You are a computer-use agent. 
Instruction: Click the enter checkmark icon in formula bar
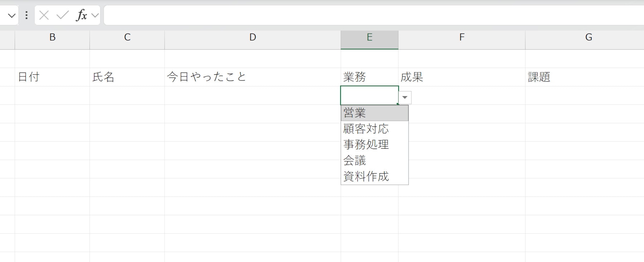point(63,15)
